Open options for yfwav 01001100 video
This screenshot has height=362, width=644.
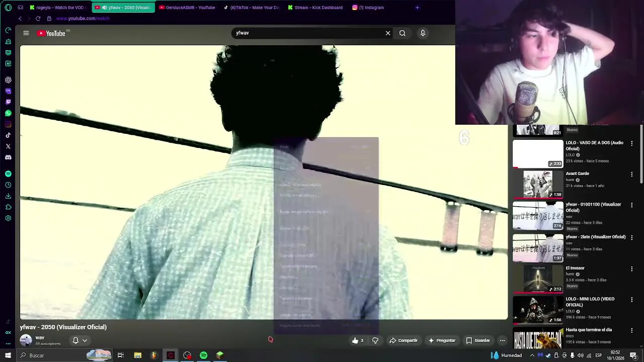[632, 205]
